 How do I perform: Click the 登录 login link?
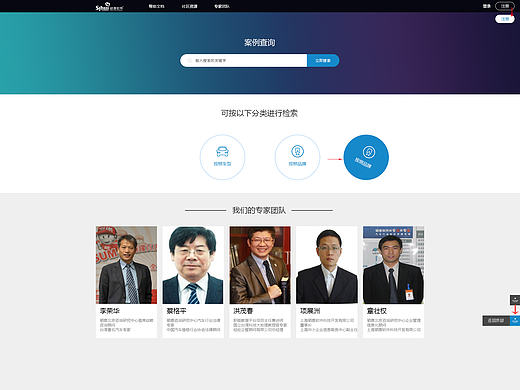[x=487, y=6]
